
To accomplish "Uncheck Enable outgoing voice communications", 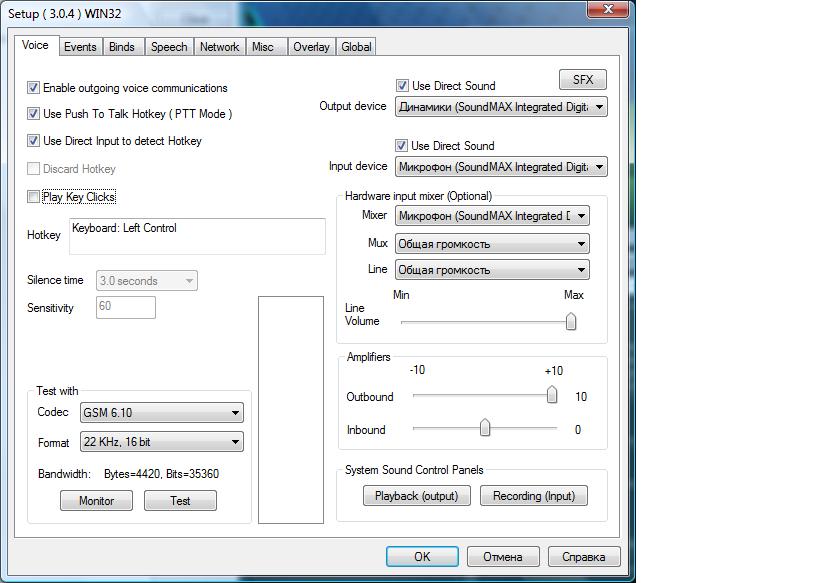I will click(34, 88).
